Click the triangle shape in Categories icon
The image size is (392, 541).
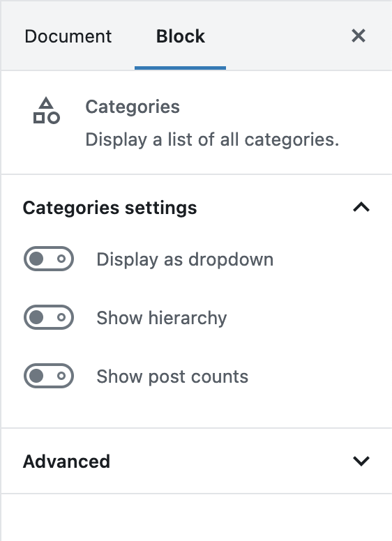coord(46,102)
